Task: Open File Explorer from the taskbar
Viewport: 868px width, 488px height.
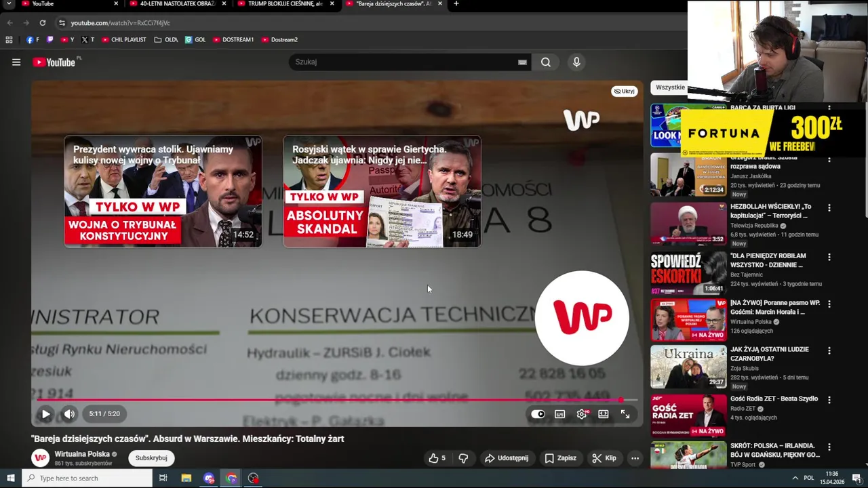Action: [x=186, y=479]
